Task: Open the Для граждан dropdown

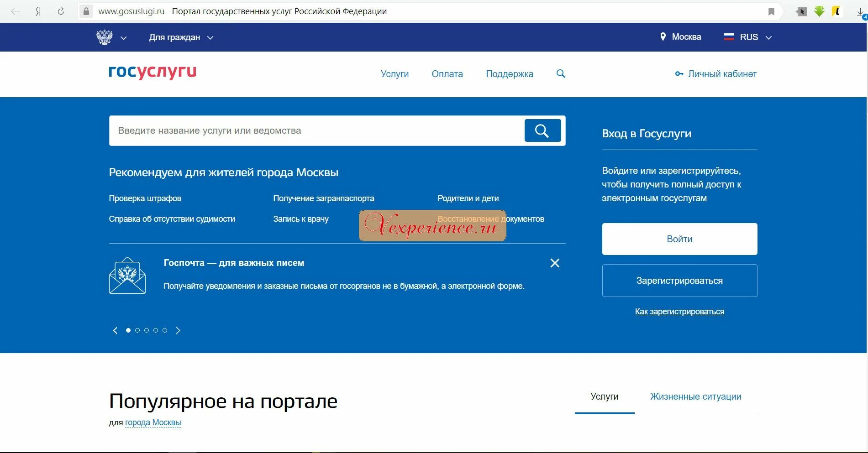Action: 181,37
